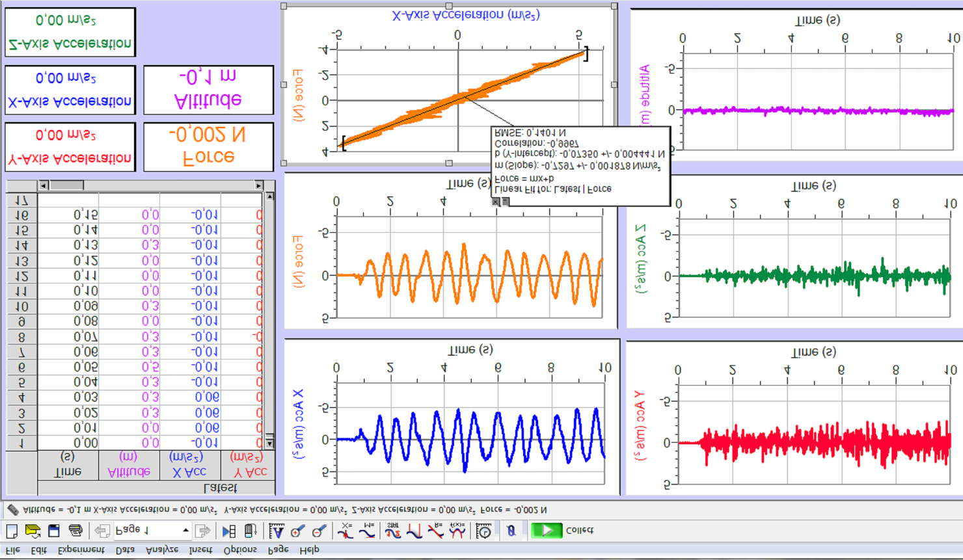Viewport: 963px width, 560px height.
Task: Open the Help menu
Action: (x=309, y=550)
